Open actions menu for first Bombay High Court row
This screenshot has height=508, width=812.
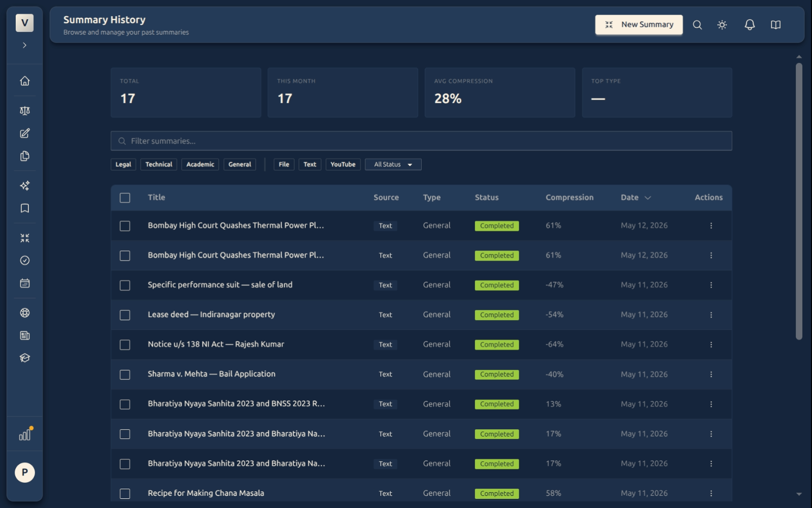coord(711,226)
